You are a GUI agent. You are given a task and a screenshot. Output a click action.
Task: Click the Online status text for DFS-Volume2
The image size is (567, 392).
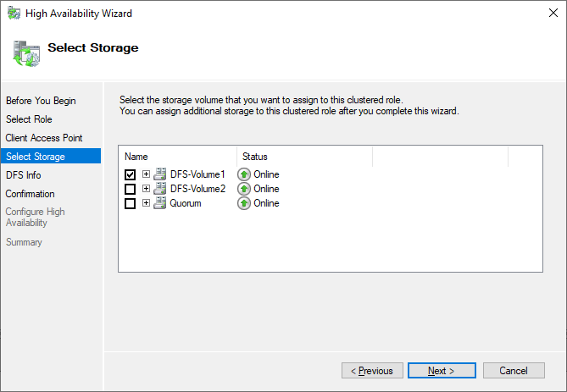pos(266,189)
